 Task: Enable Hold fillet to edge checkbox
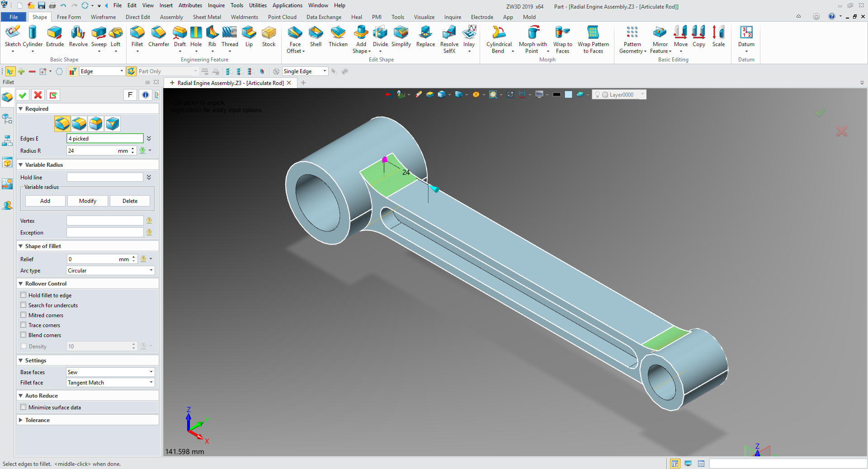coord(24,295)
